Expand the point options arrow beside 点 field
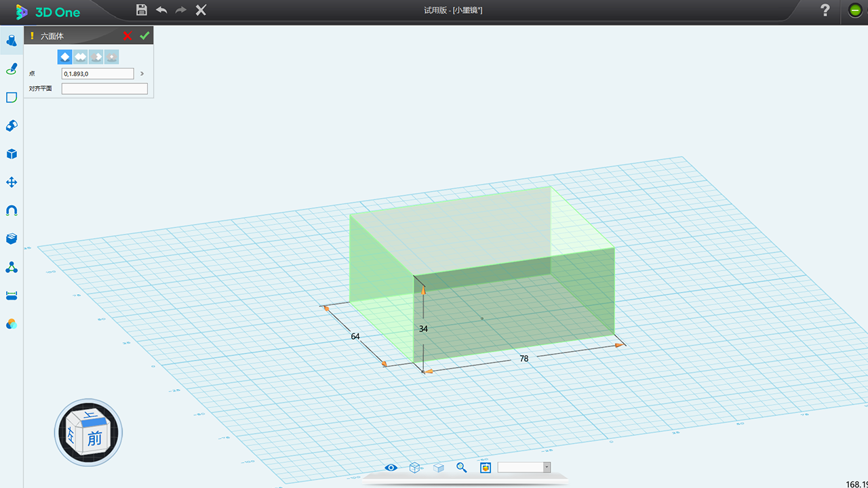The height and width of the screenshot is (488, 868). pyautogui.click(x=142, y=73)
